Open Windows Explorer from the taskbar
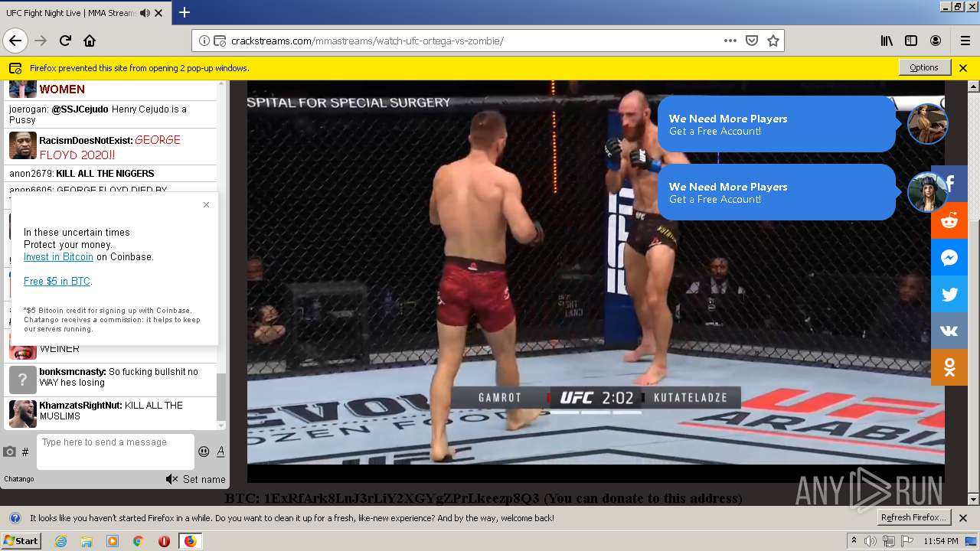This screenshot has width=980, height=551. pyautogui.click(x=87, y=541)
